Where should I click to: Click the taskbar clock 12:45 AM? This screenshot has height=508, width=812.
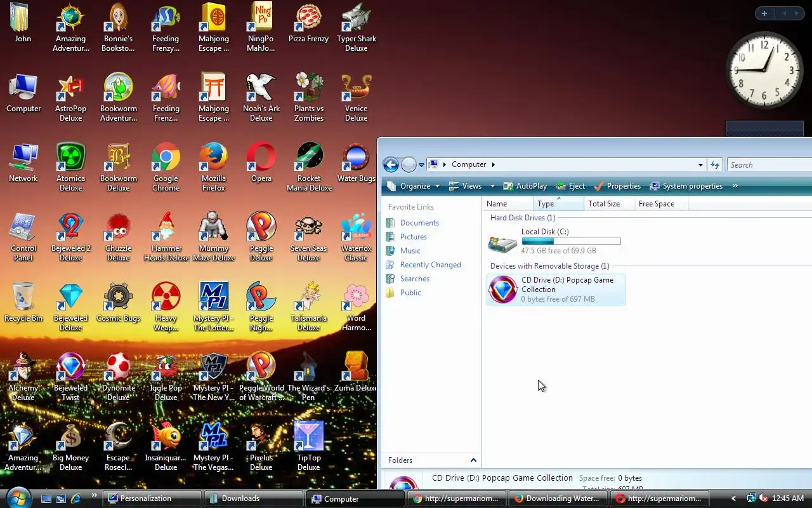pos(788,498)
